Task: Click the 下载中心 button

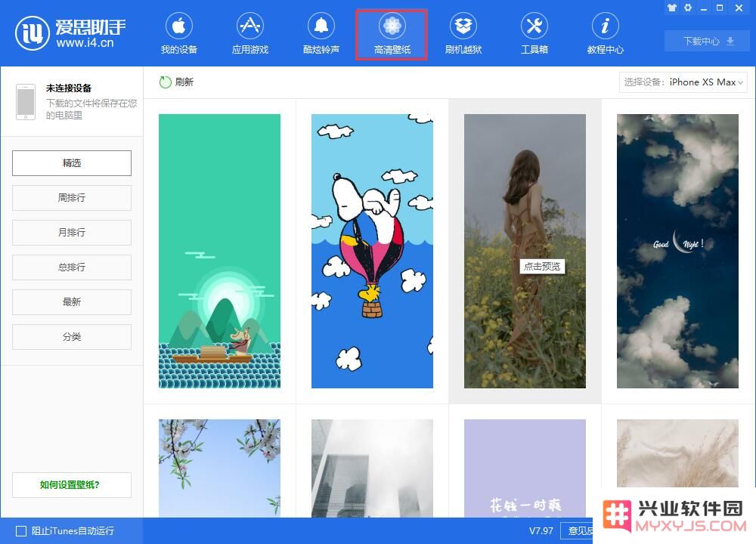Action: tap(707, 41)
